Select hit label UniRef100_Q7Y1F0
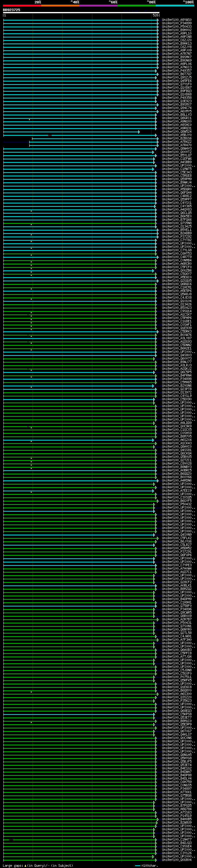 (x=177, y=84)
